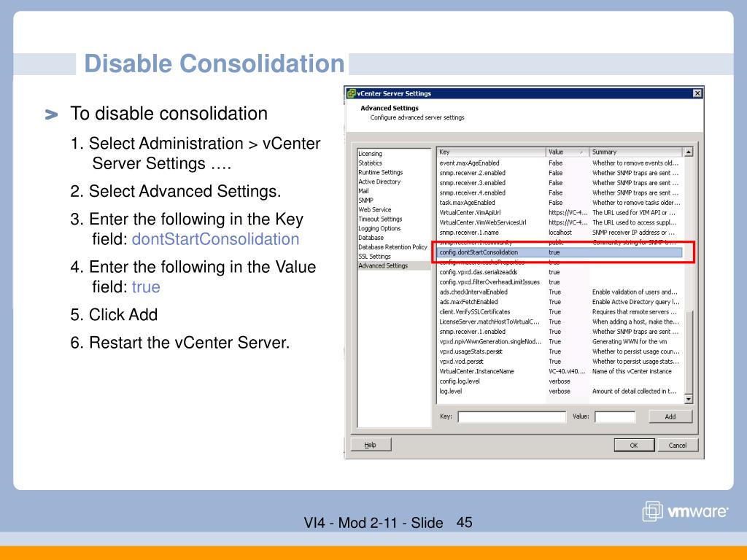
Task: Open Logging Options category
Action: click(379, 228)
